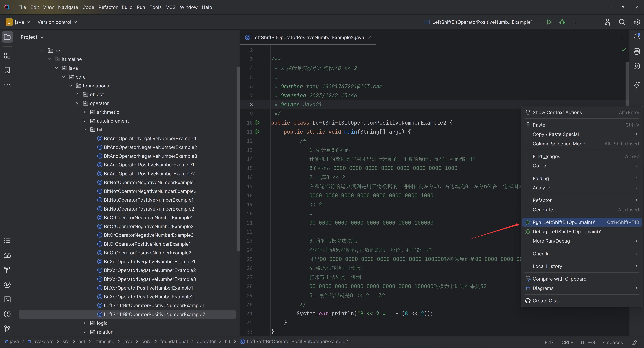The height and width of the screenshot is (348, 644).
Task: Expand the arithmetic folder
Action: (x=85, y=112)
